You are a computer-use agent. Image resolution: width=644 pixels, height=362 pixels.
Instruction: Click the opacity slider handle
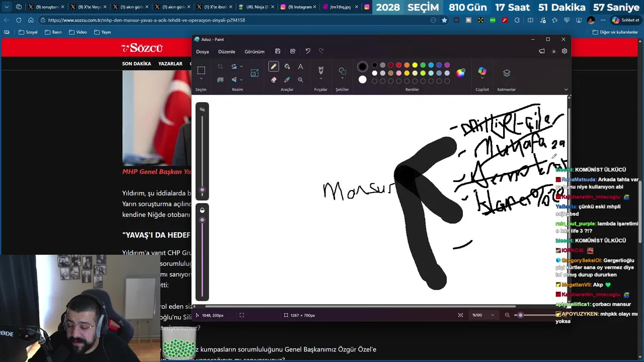202,220
